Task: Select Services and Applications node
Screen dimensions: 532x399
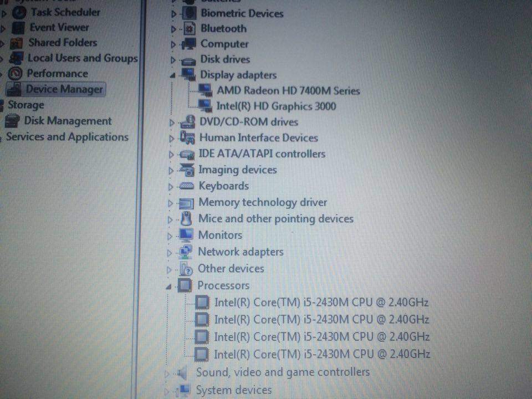Action: [x=67, y=137]
